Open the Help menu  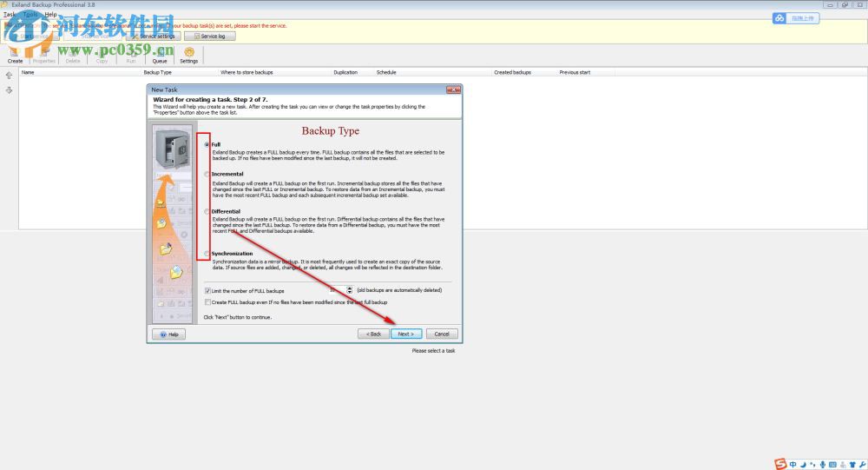pos(50,15)
